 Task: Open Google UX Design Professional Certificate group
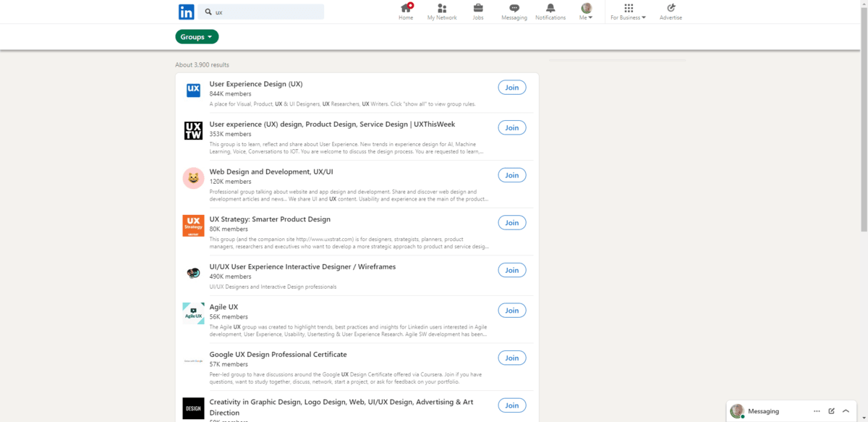click(278, 355)
